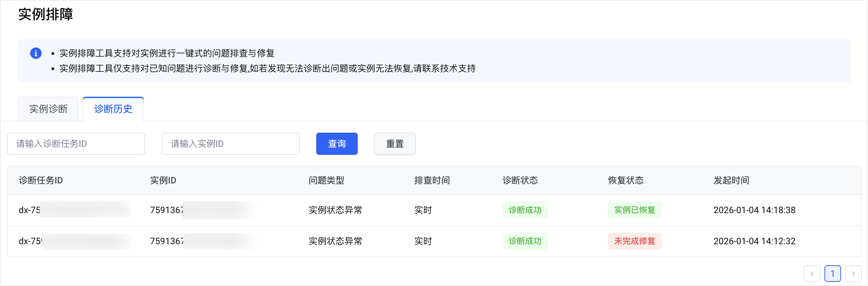The width and height of the screenshot is (868, 286).
Task: Go to next page arrow
Action: coord(853,274)
